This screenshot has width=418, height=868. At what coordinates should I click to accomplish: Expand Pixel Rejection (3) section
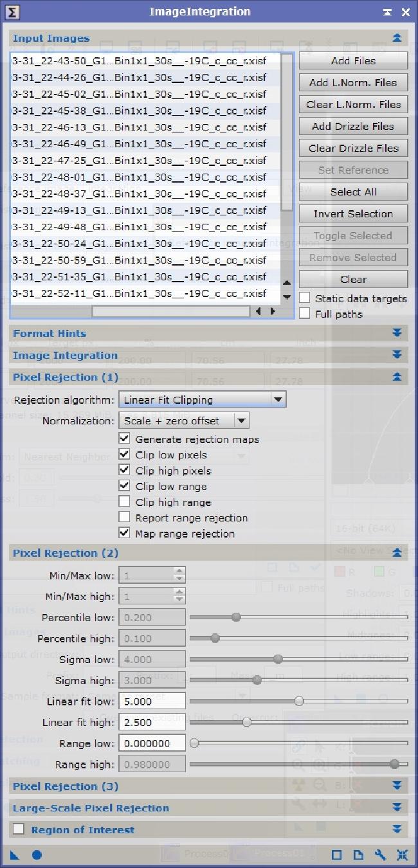click(x=397, y=786)
